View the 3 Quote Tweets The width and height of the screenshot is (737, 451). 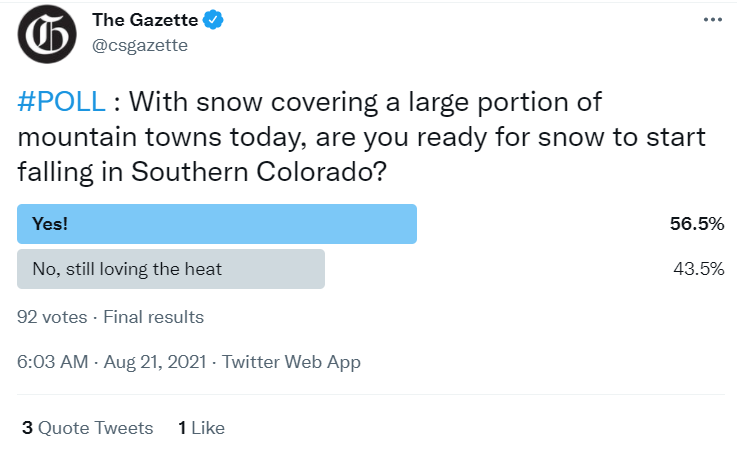pos(86,428)
